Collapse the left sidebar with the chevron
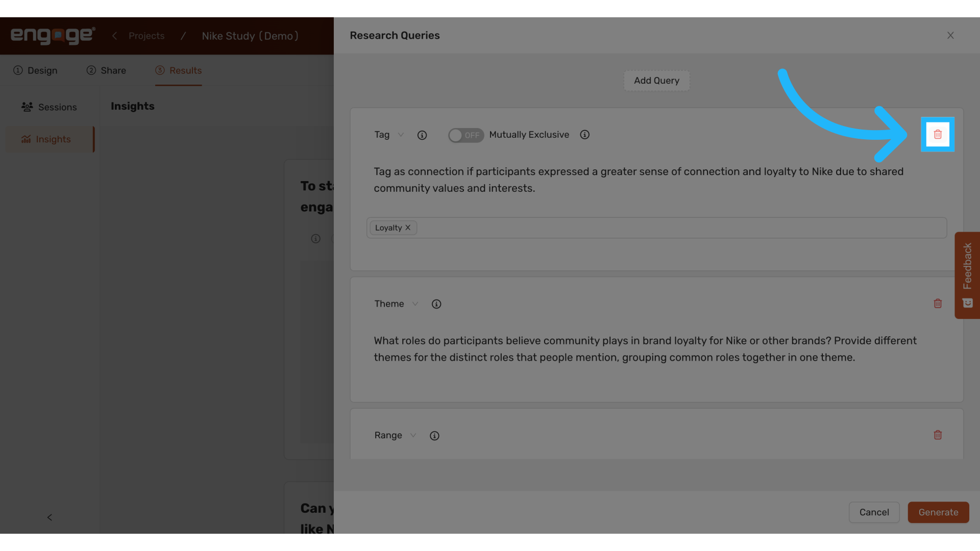Image resolution: width=980 pixels, height=551 pixels. (x=50, y=517)
